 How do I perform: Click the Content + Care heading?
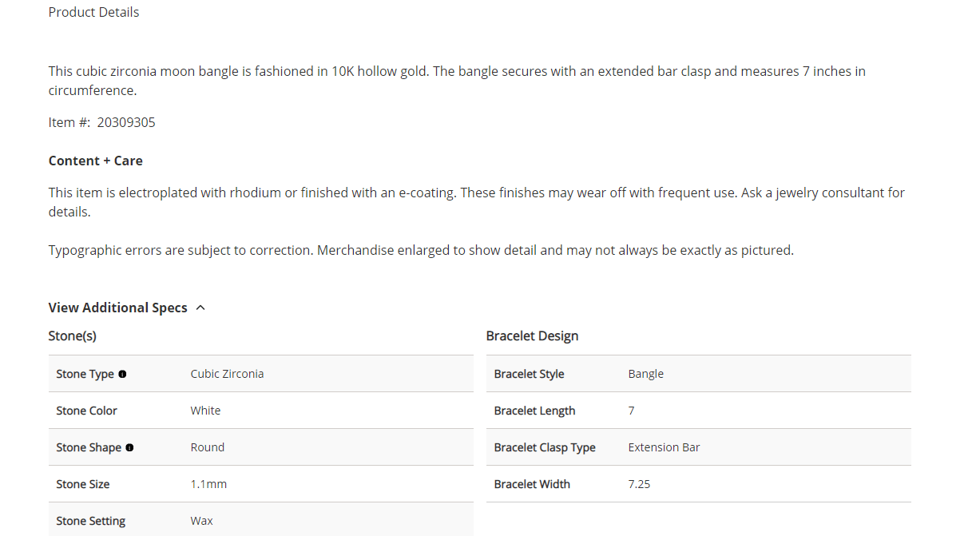95,161
